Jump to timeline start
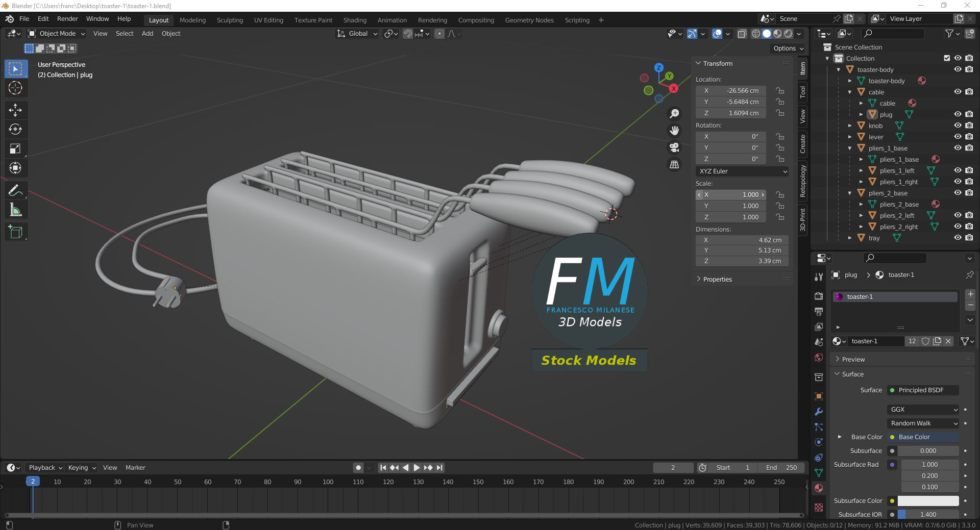Image resolution: width=980 pixels, height=530 pixels. [x=383, y=468]
